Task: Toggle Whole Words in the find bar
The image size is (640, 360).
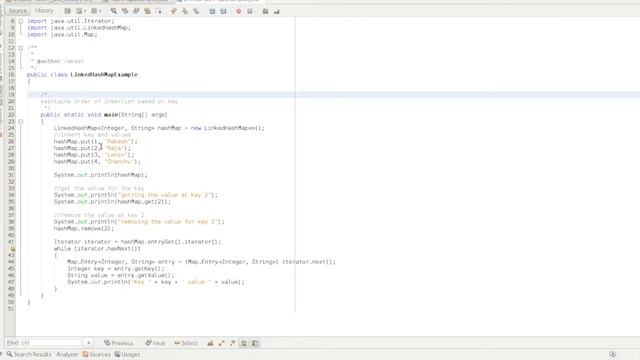Action: click(x=222, y=343)
